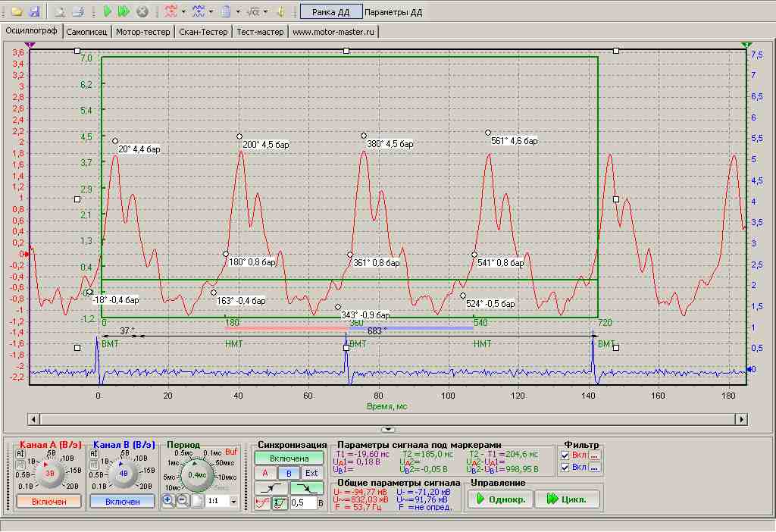The image size is (776, 532).
Task: Click the 'Рамка ДД' button
Action: pyautogui.click(x=330, y=12)
